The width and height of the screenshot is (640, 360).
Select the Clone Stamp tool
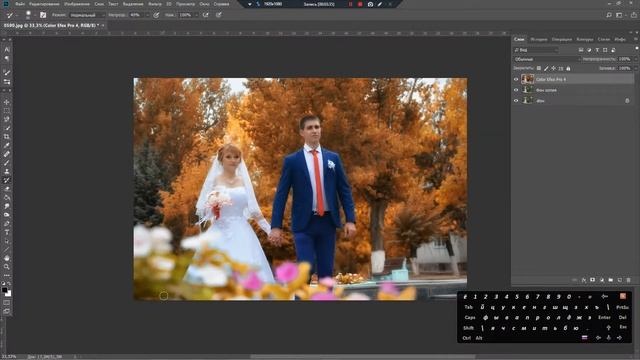click(7, 171)
